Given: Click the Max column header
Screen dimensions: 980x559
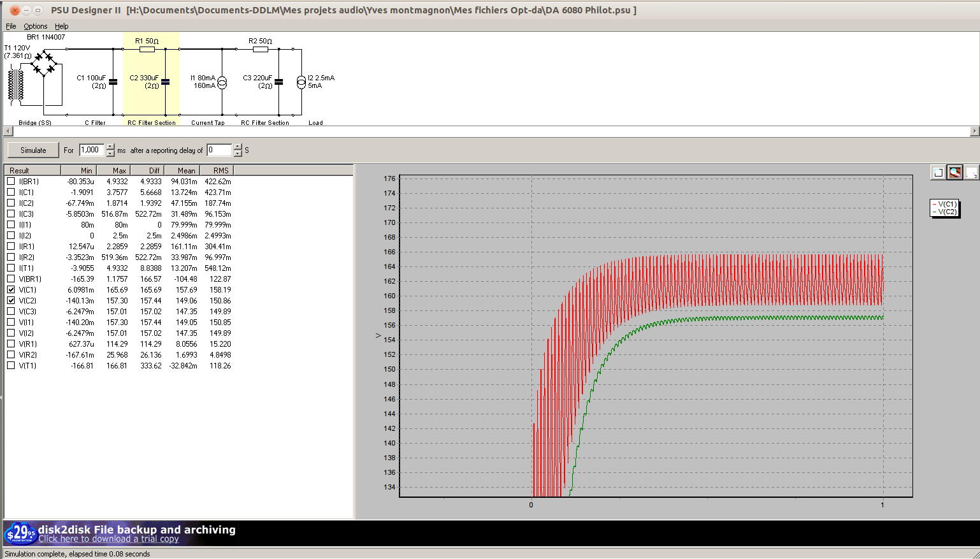Looking at the screenshot, I should point(113,170).
